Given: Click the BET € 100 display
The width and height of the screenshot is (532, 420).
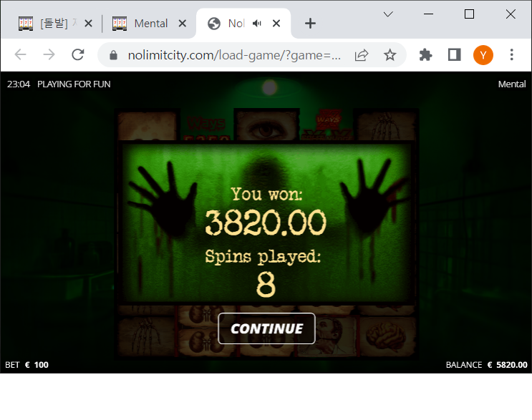Looking at the screenshot, I should [x=26, y=365].
